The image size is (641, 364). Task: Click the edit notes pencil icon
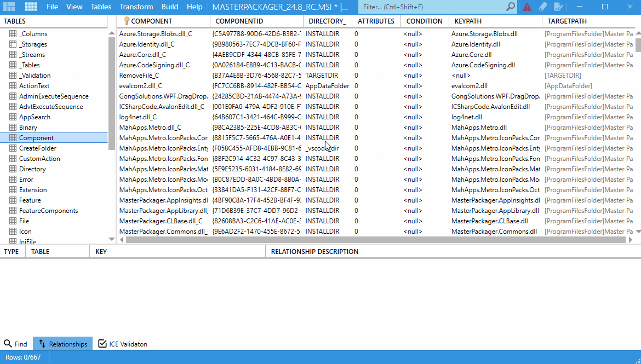pyautogui.click(x=558, y=7)
